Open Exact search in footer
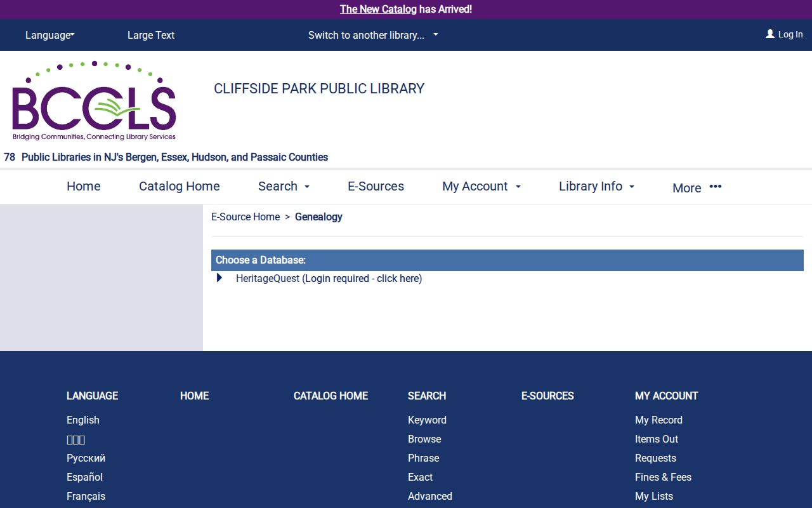Image resolution: width=812 pixels, height=508 pixels. [x=420, y=477]
